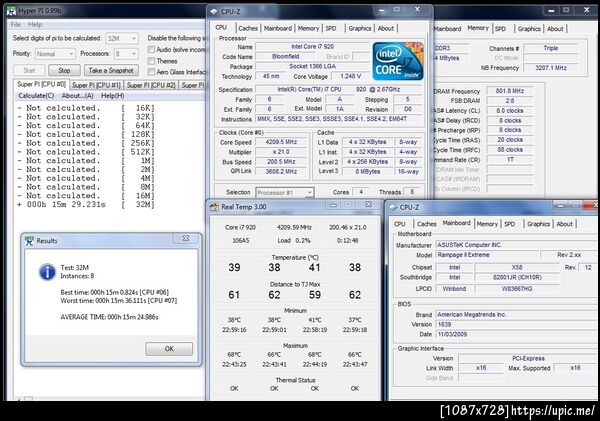The image size is (600, 421).
Task: Open About tab in Memory CPU-Z window
Action: point(555,29)
